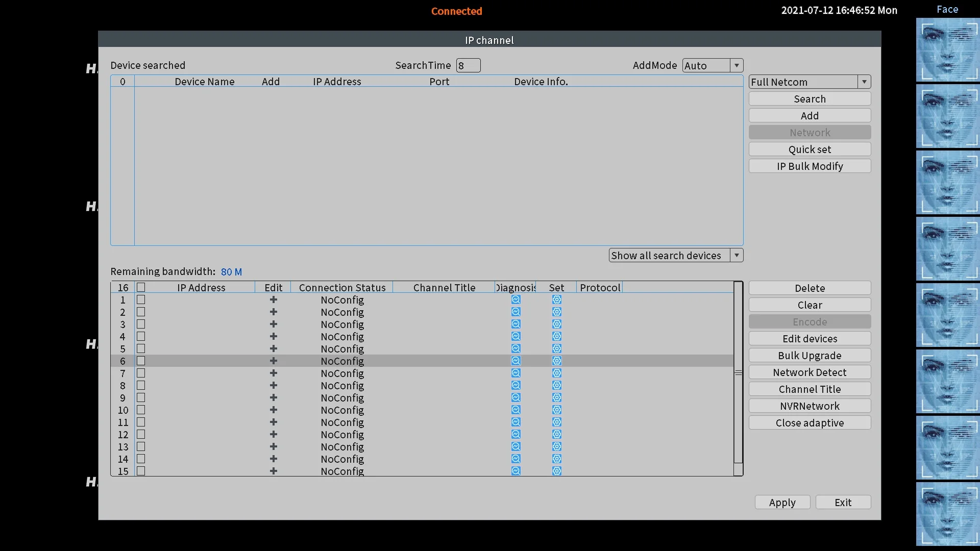Open the Show all search devices dropdown
Screen dimensions: 980x551
(736, 256)
